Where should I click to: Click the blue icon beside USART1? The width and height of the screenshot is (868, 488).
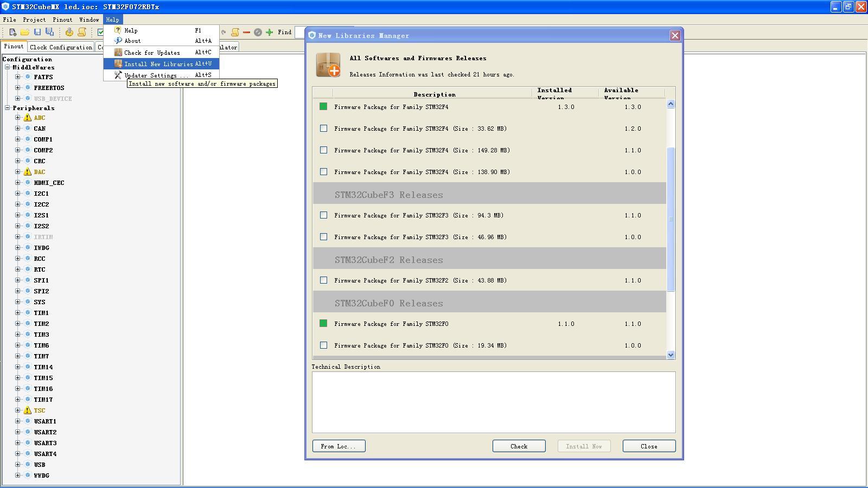[x=28, y=421]
